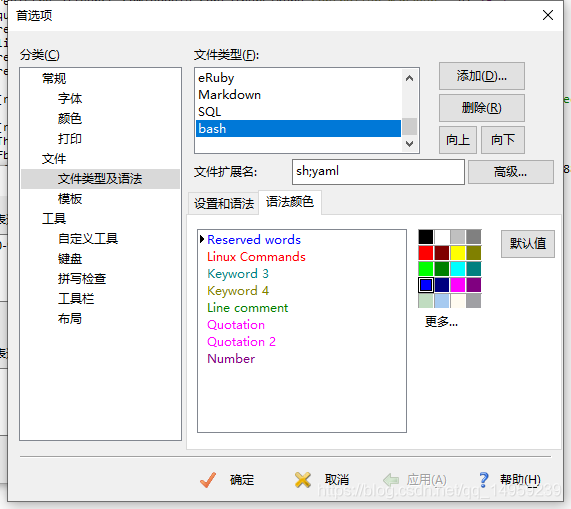Viewport: 571px width, 509px height.
Task: Select bash in file type list
Action: pos(298,129)
